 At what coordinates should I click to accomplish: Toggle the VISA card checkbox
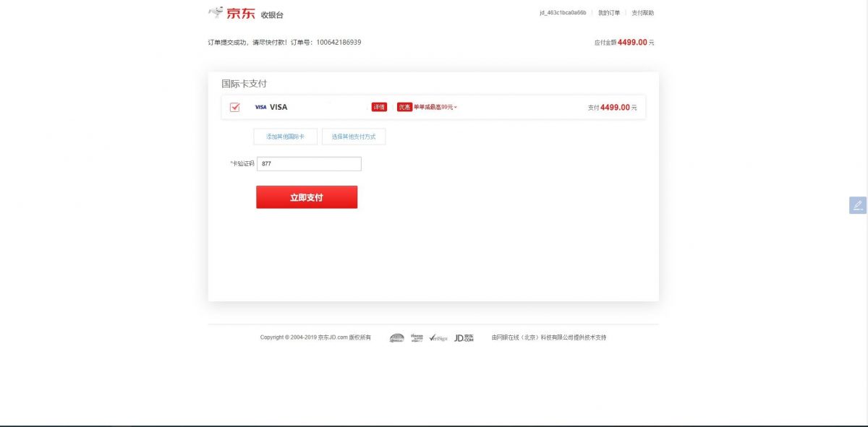(234, 107)
